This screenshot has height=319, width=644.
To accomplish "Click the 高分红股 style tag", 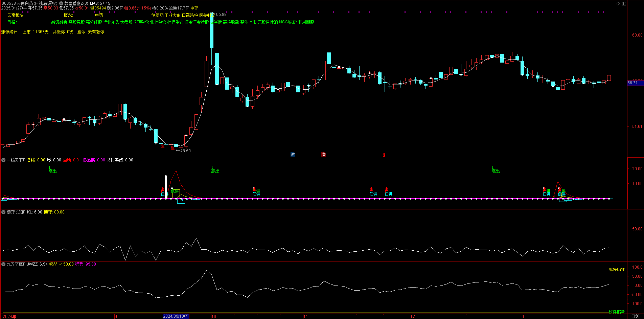I will 94,22.
